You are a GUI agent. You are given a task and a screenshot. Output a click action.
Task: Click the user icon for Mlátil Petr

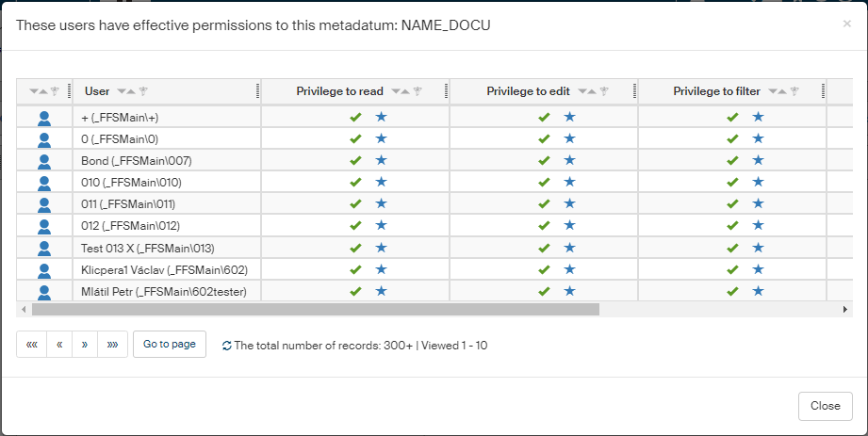[44, 291]
